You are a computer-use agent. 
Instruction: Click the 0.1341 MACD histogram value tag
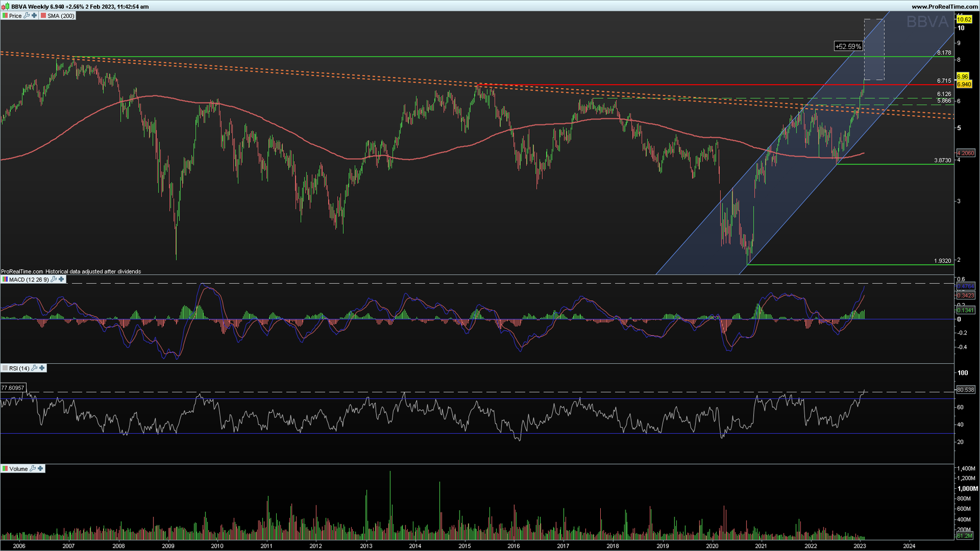[966, 311]
